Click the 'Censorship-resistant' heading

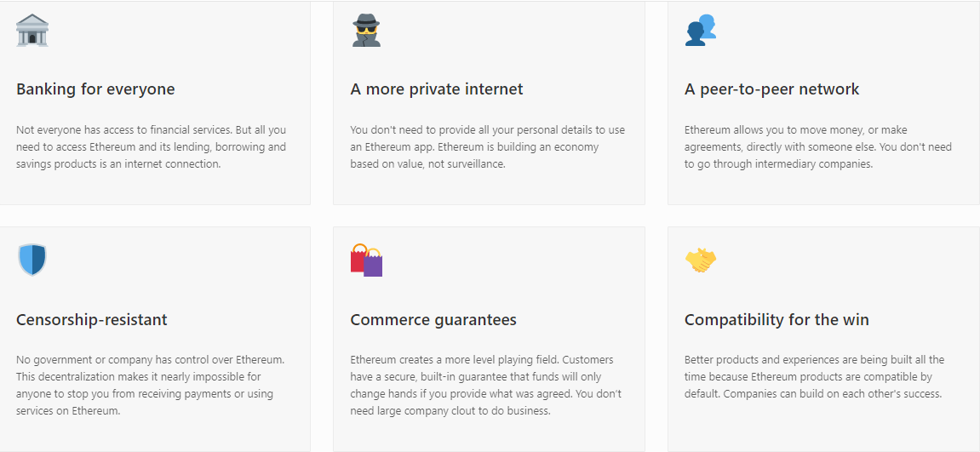click(x=92, y=320)
